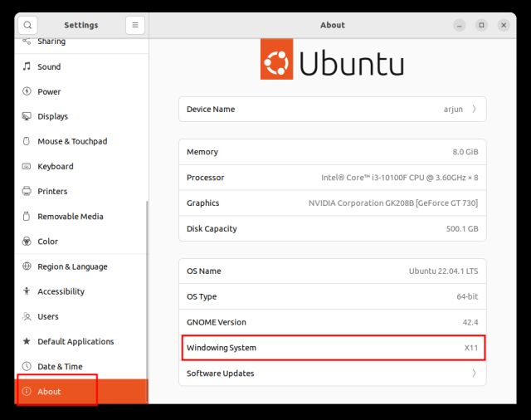Open the Sound settings panel

81,66
